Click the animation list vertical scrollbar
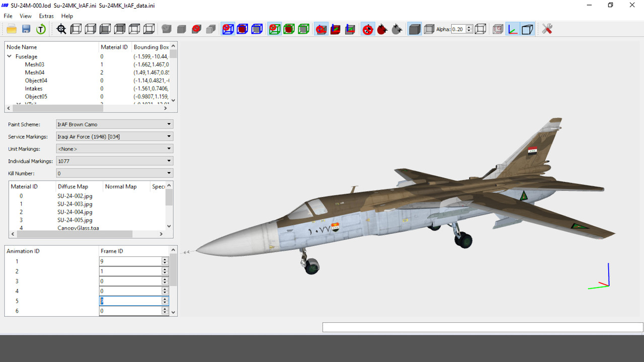 (174, 281)
